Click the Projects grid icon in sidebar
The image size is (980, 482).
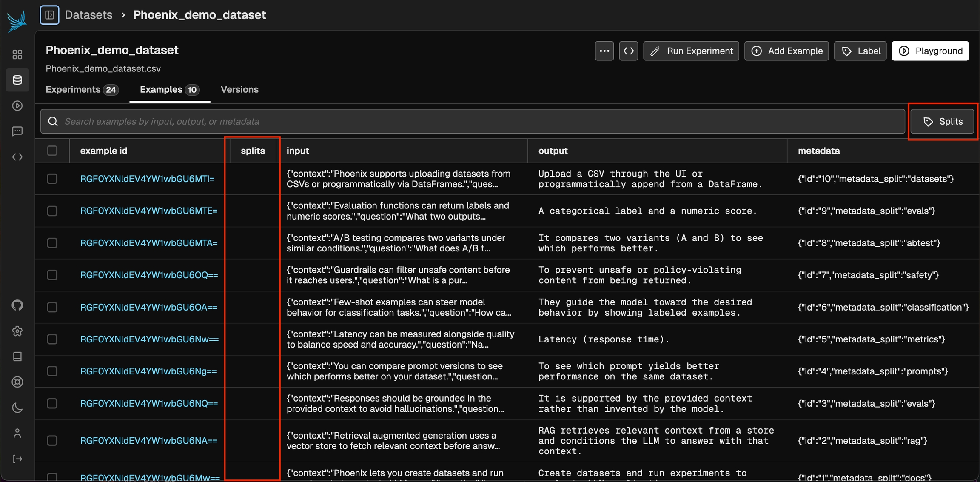point(17,54)
